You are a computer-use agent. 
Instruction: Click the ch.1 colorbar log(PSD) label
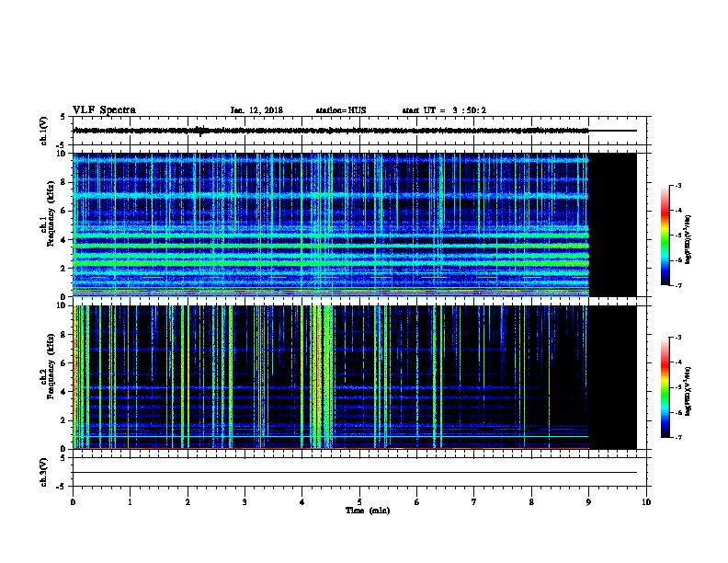click(688, 239)
